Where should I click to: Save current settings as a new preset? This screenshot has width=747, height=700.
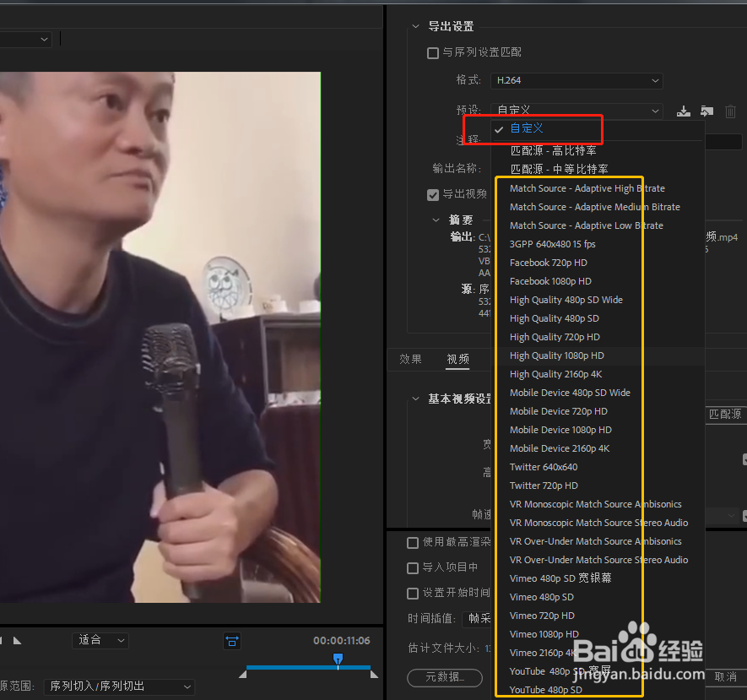coord(684,111)
